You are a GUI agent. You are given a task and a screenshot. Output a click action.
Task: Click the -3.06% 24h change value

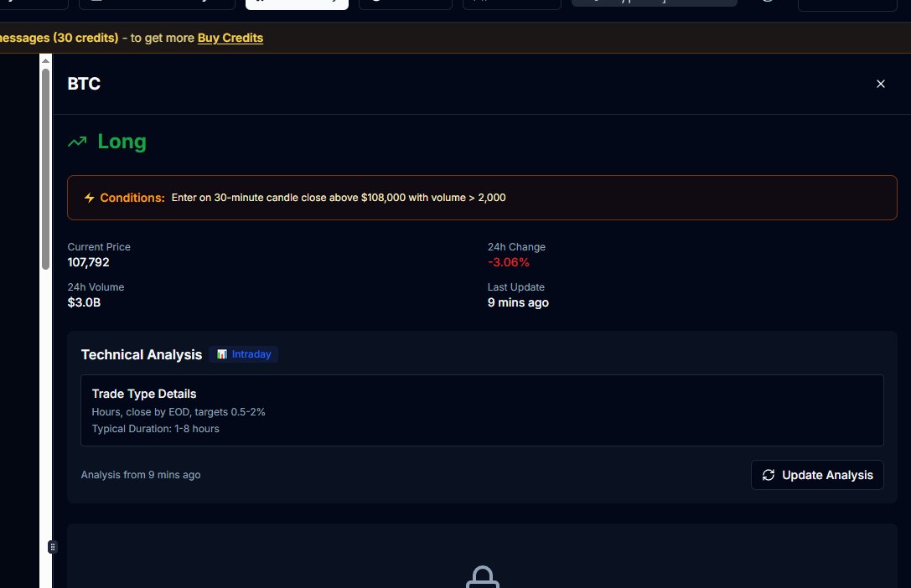click(x=509, y=262)
